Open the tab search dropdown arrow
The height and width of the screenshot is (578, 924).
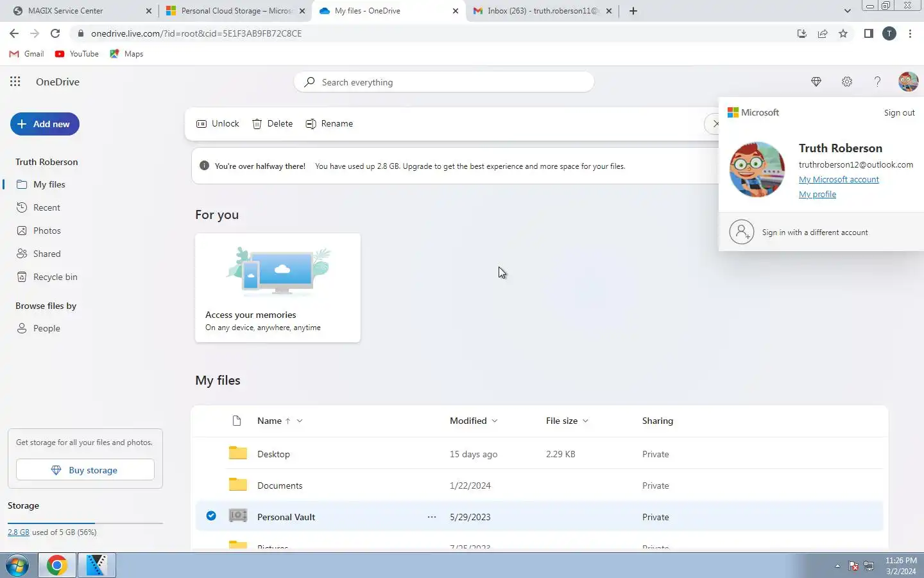[x=847, y=11]
